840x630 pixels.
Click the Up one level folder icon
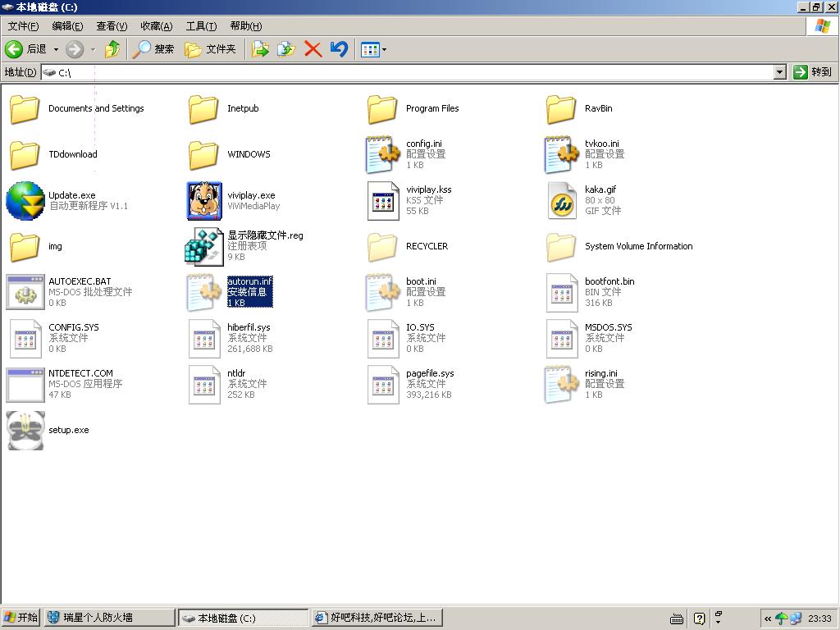(x=112, y=49)
